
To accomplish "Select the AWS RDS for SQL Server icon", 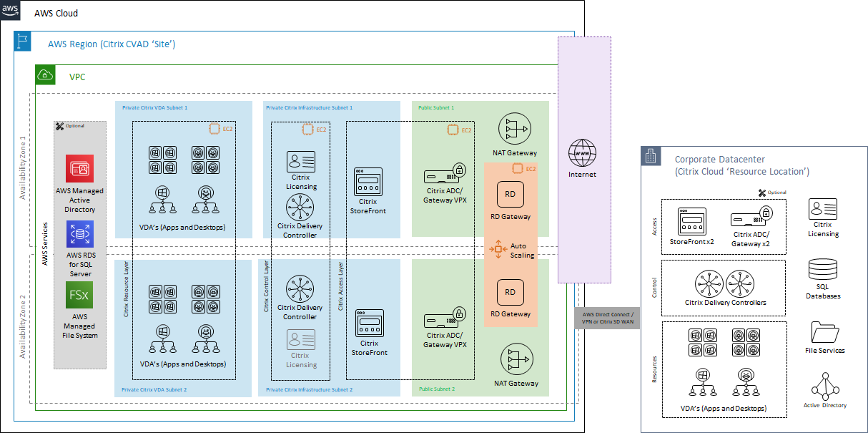I will pos(79,234).
